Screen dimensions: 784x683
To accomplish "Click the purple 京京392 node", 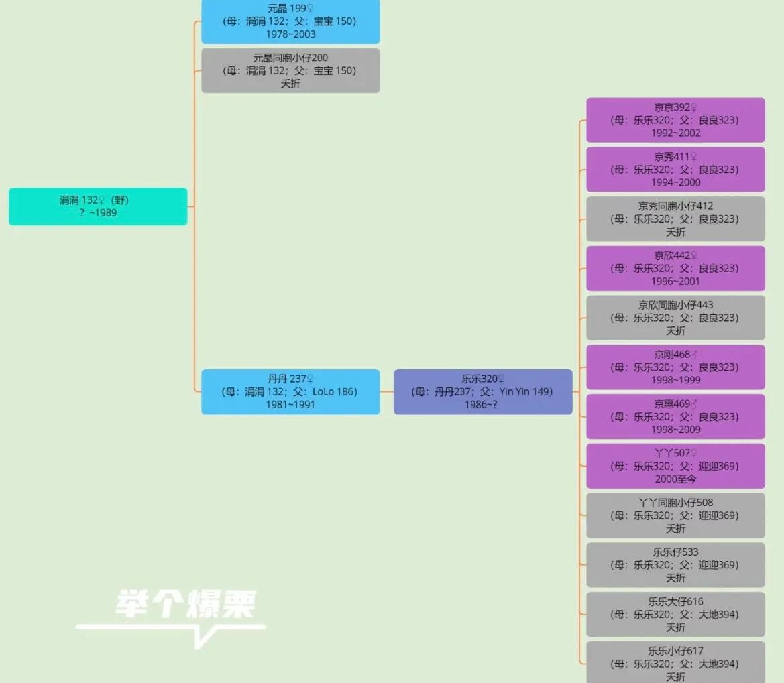I will click(675, 120).
